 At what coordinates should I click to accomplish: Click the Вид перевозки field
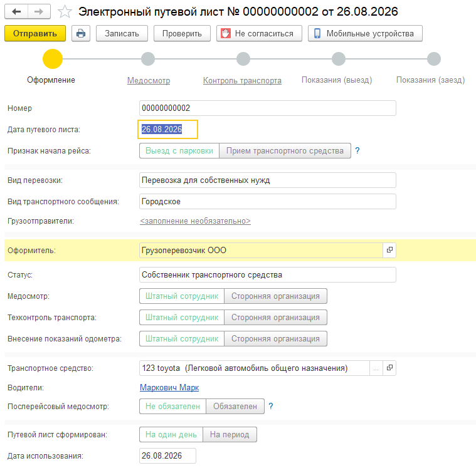coord(267,180)
